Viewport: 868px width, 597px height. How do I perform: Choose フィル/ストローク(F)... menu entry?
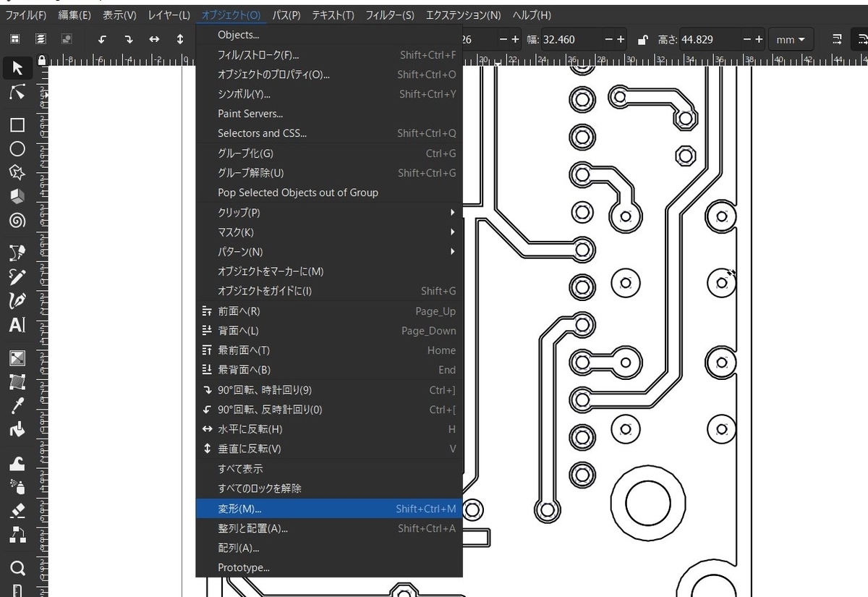pyautogui.click(x=329, y=54)
